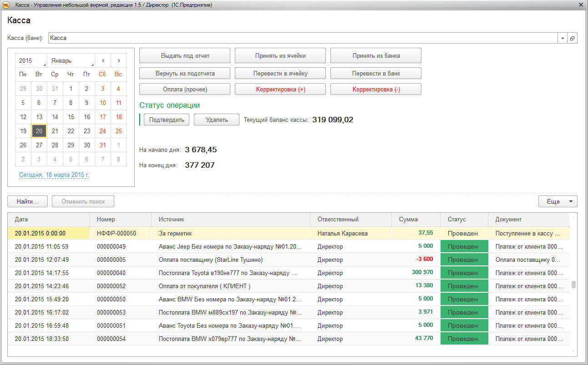Screen dimensions: 588x365
Task: Click Наталья Карасева cell
Action: tap(351, 233)
